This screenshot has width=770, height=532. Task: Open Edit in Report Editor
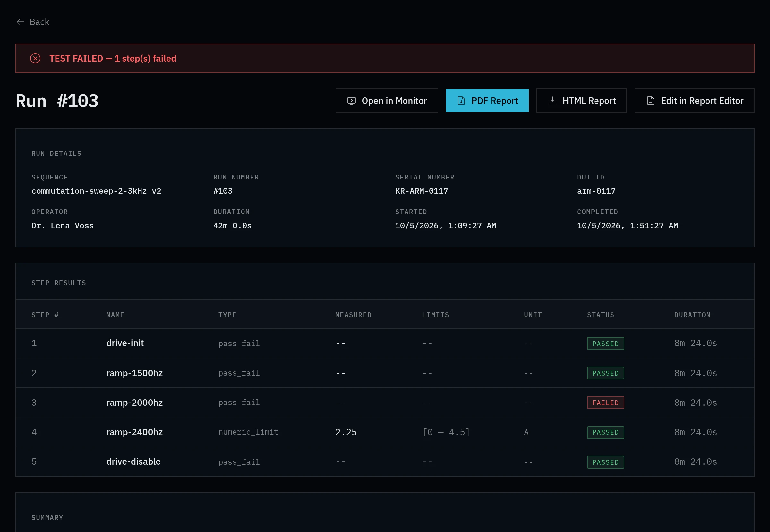694,101
